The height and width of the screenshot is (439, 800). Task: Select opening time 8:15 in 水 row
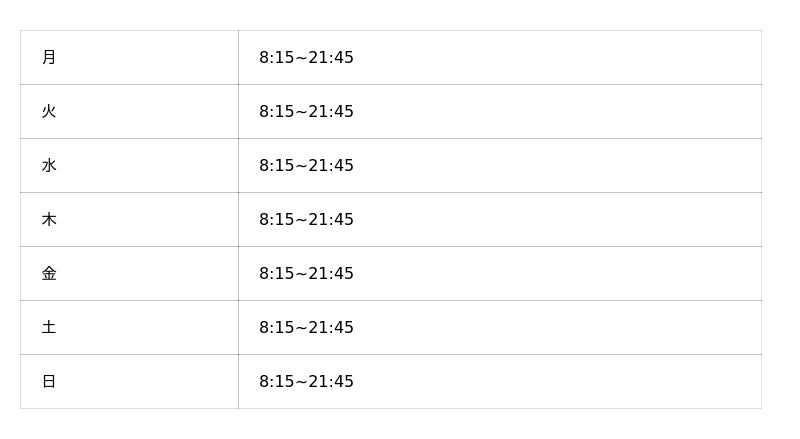(x=276, y=166)
